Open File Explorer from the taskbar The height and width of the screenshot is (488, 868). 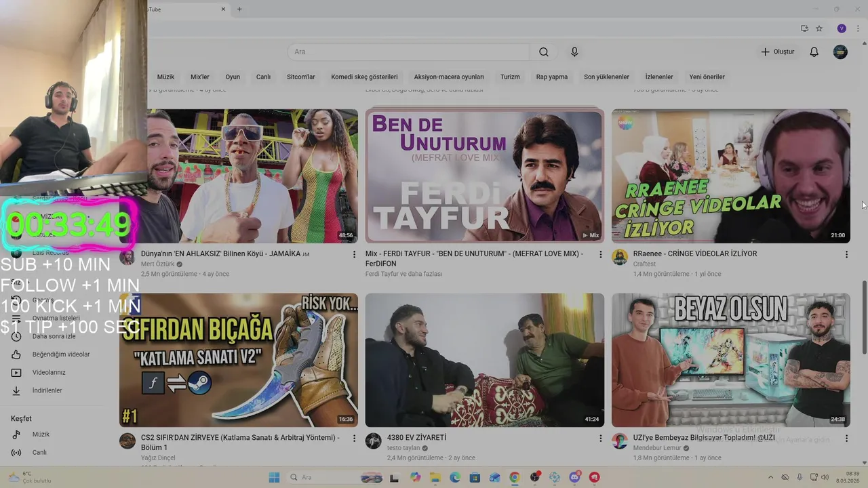point(435,478)
